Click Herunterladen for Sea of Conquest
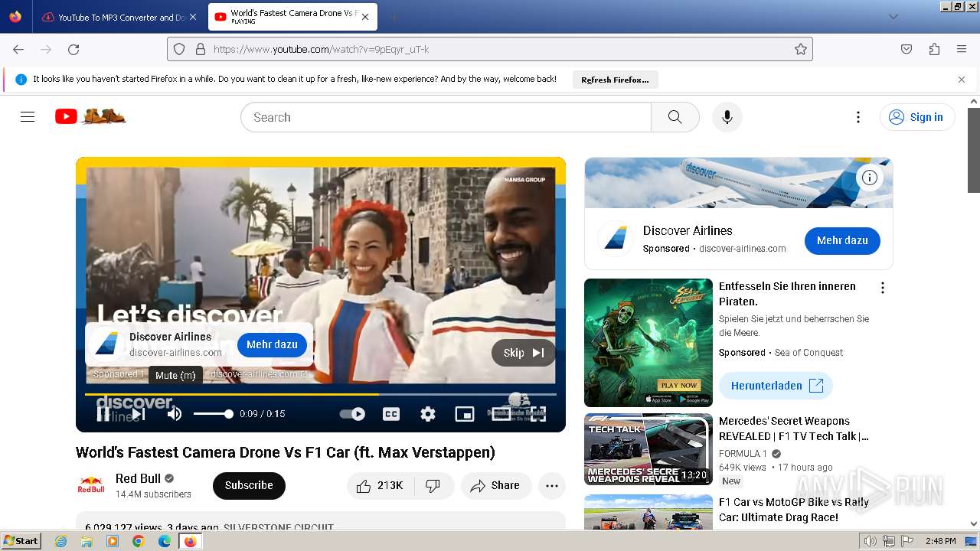980x551 pixels. pos(776,386)
